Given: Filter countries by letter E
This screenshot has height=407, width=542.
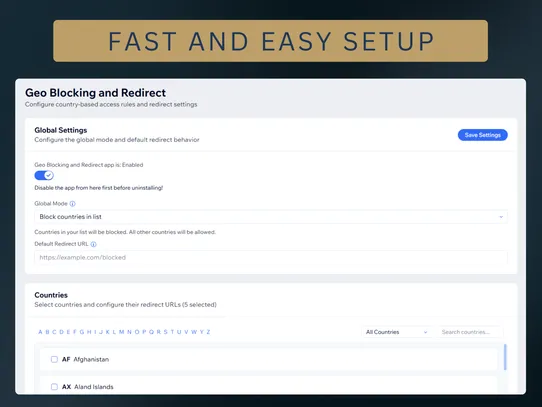Looking at the screenshot, I should coord(68,332).
